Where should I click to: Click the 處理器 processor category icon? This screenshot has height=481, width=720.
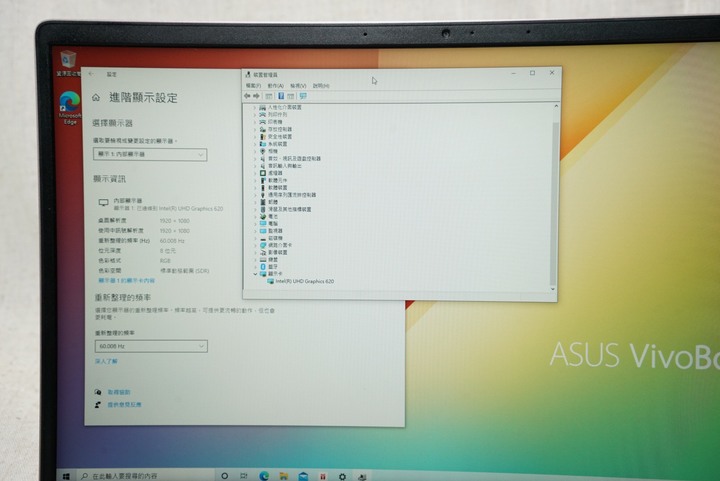pyautogui.click(x=263, y=173)
